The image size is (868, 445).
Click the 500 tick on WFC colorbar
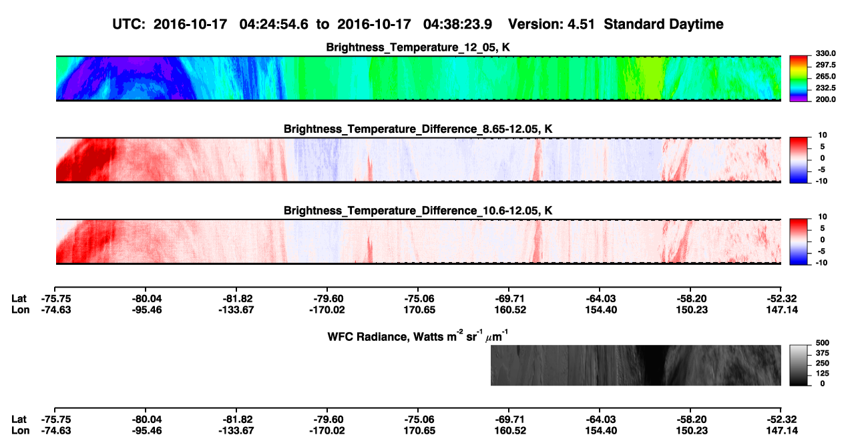click(x=822, y=342)
